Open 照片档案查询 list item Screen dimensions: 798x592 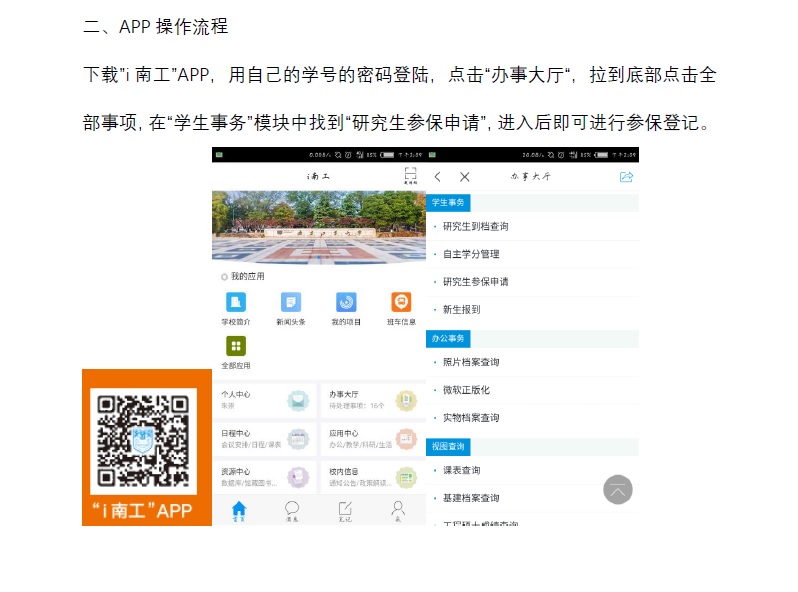click(x=532, y=362)
